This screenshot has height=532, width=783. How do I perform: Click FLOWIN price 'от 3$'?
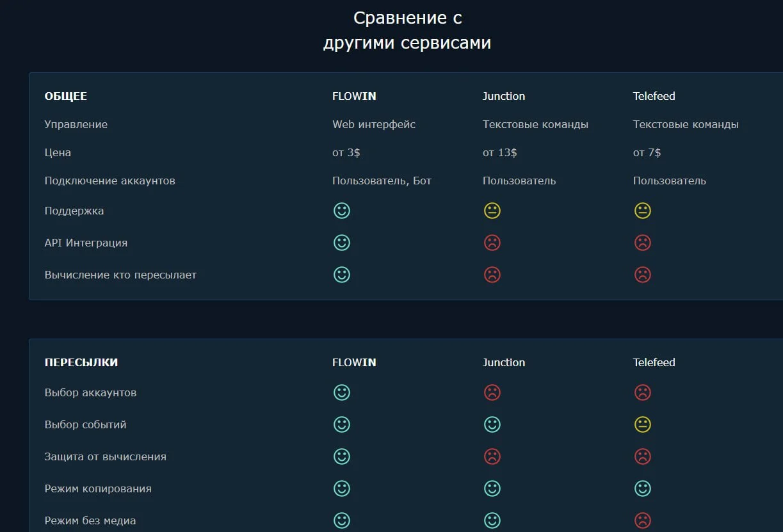click(346, 152)
